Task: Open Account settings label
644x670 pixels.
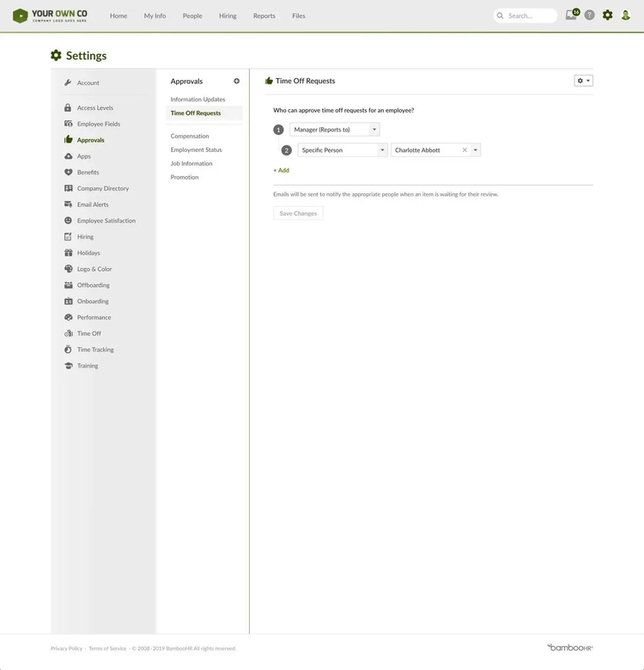Action: click(x=88, y=83)
